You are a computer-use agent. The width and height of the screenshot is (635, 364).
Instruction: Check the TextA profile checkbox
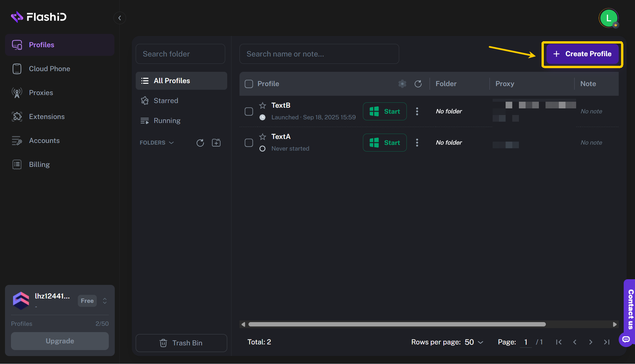pos(249,143)
